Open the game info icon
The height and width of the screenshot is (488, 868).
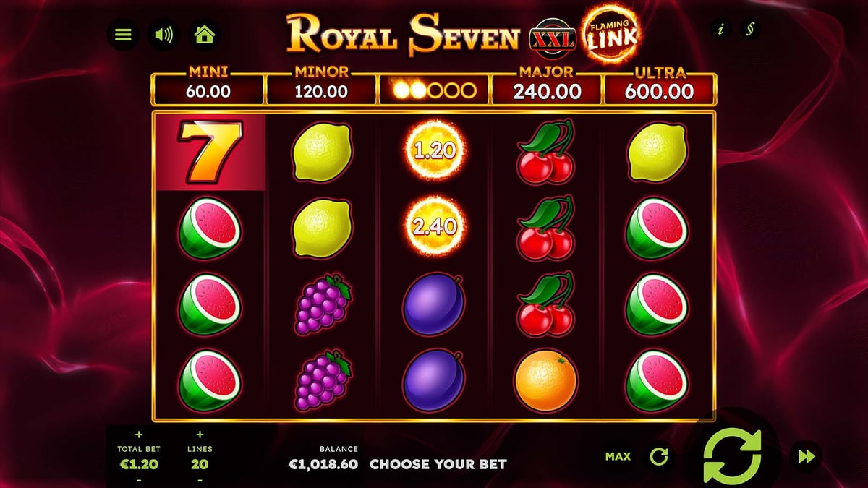pos(720,29)
